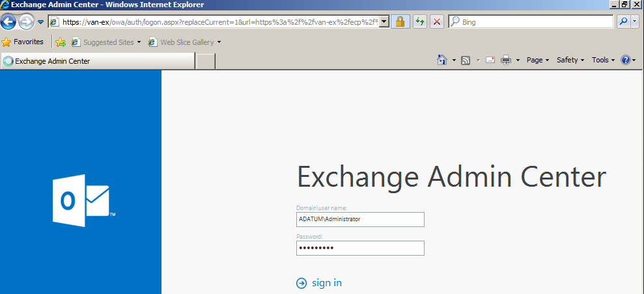
Task: Open the Help question mark menu
Action: (x=628, y=60)
